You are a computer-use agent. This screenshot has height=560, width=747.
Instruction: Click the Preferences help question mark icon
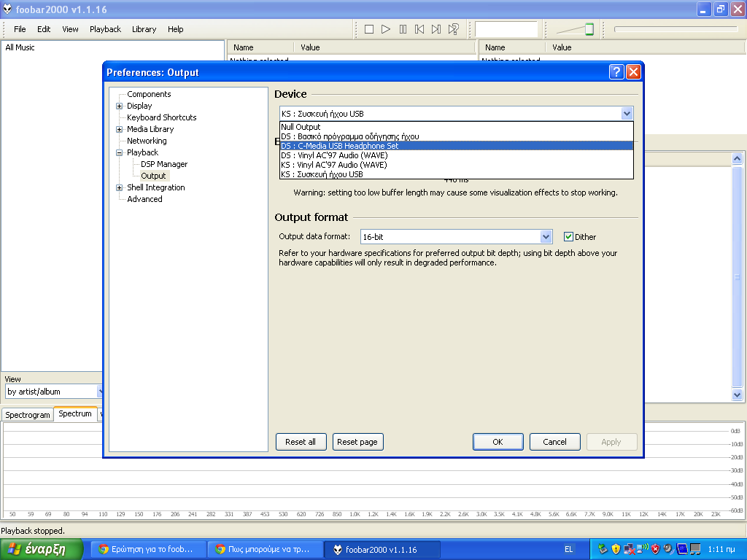coord(616,72)
